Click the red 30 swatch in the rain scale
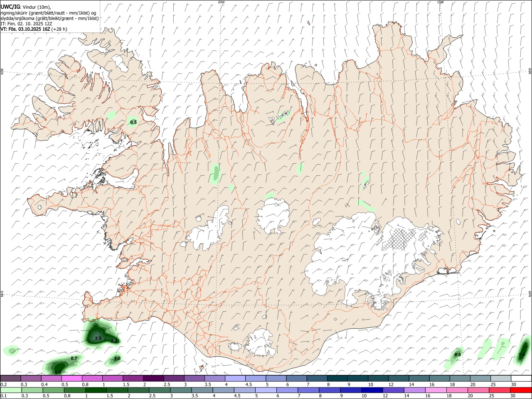Viewport: 532px width, 399px height. click(x=521, y=390)
